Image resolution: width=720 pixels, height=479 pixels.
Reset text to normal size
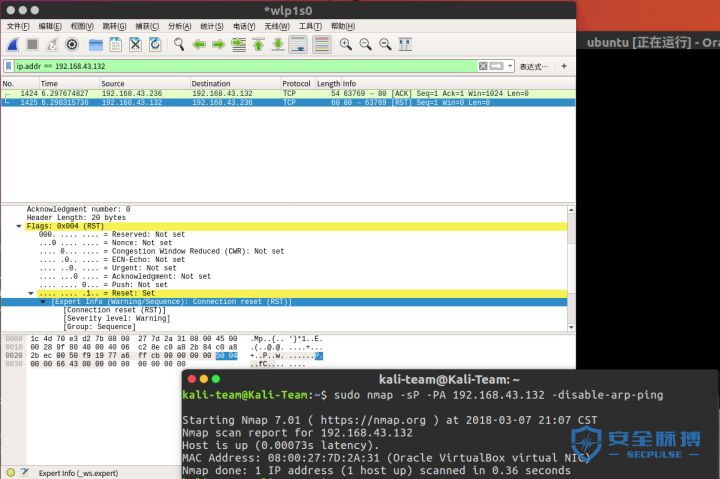385,45
